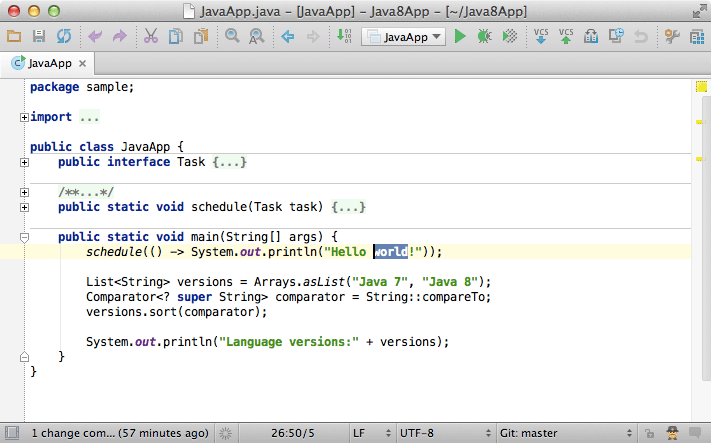Click String::compareTo method reference
Screen dimensions: 711x443
[x=425, y=297]
